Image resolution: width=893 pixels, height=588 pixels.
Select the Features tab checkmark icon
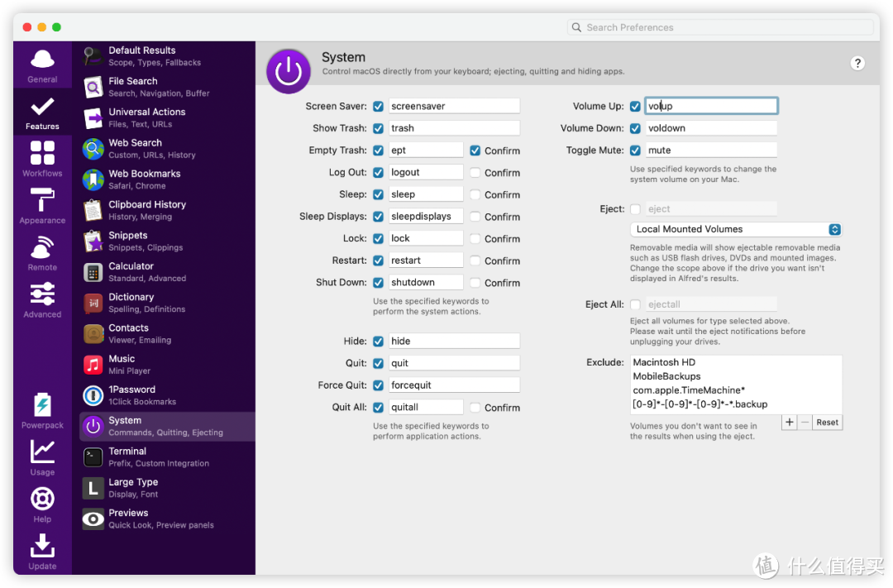(42, 107)
